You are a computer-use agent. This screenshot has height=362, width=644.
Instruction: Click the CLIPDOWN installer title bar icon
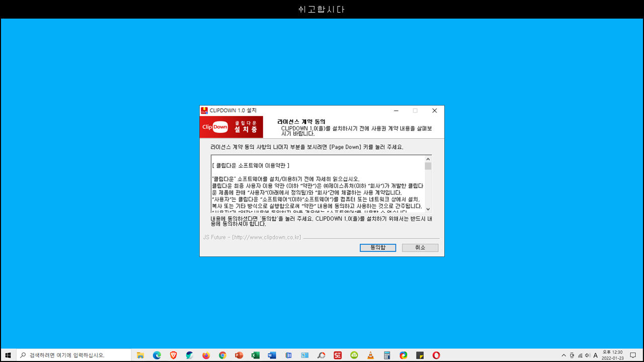point(204,111)
